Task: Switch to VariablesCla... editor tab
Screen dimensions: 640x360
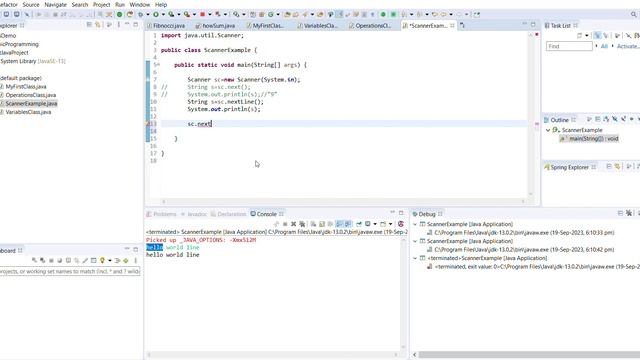Action: (x=318, y=25)
